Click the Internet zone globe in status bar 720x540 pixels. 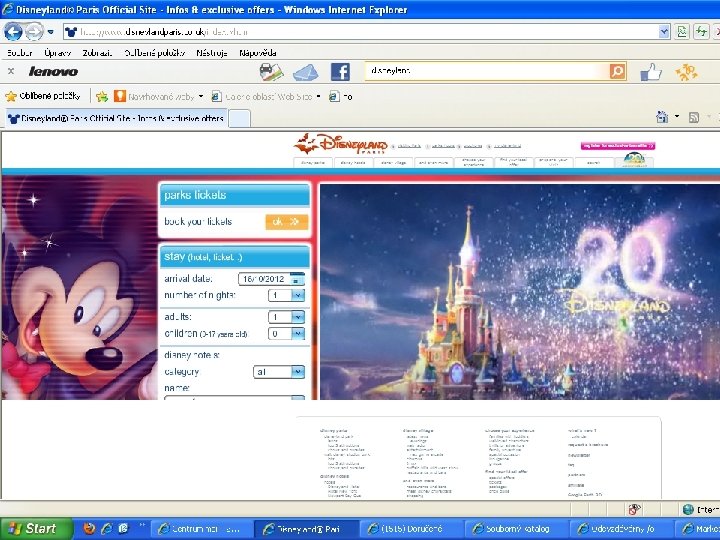pyautogui.click(x=688, y=509)
